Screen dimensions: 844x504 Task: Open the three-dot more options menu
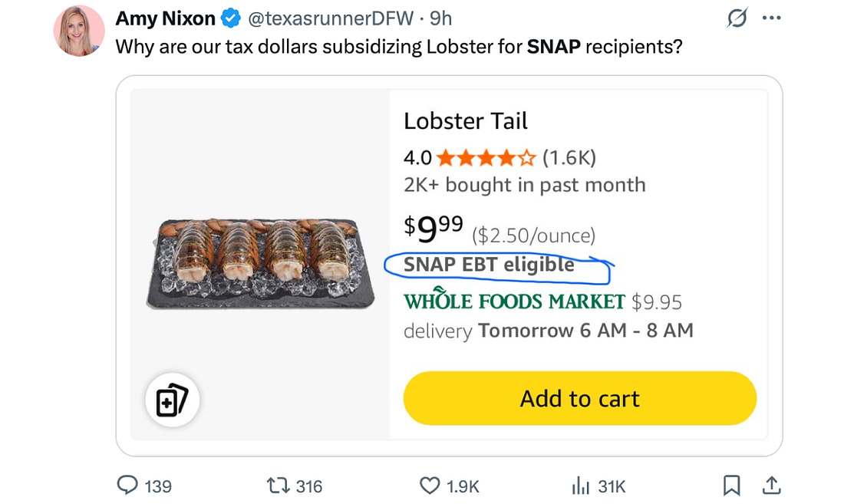click(771, 20)
